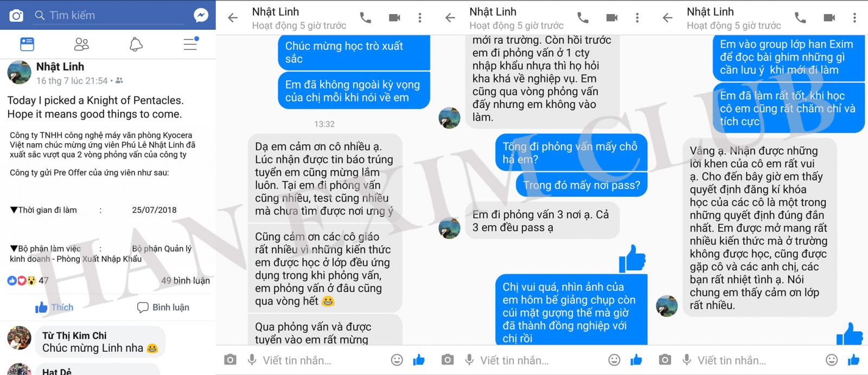
Task: Open the 49 bình luận comments link
Action: click(x=185, y=281)
